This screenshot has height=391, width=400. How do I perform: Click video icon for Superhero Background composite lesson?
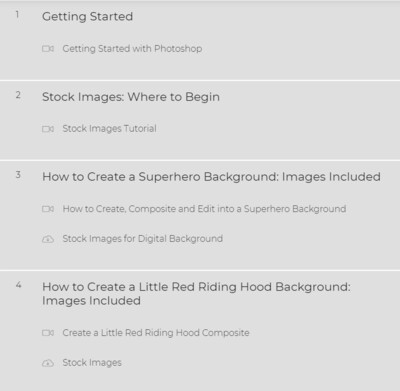tap(48, 209)
